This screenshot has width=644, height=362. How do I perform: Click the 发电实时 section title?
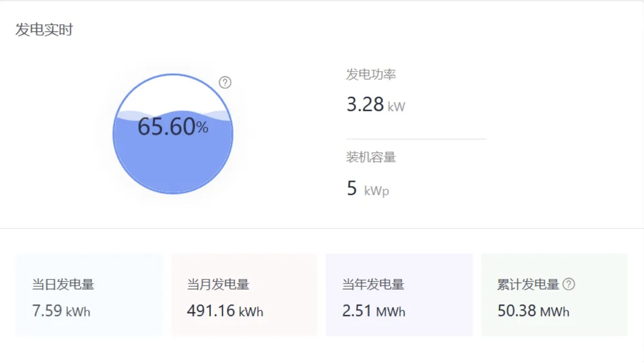[x=44, y=30]
